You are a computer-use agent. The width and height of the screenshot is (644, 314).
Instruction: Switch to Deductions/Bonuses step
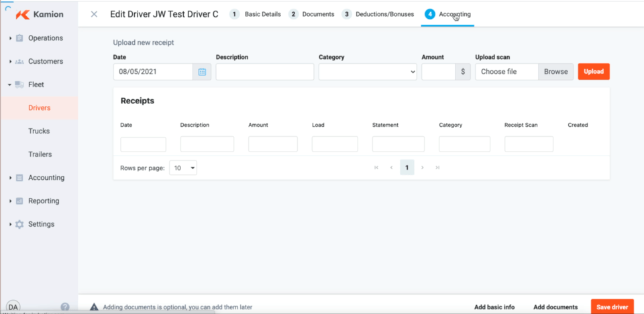click(378, 14)
